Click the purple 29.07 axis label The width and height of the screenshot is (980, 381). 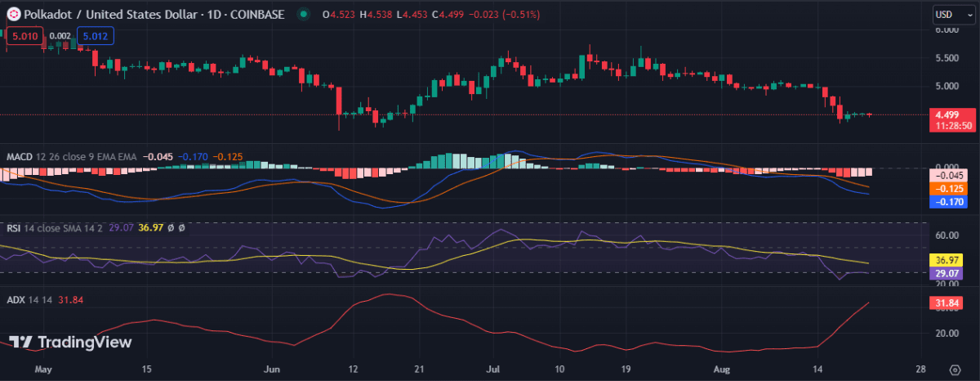[x=948, y=273]
